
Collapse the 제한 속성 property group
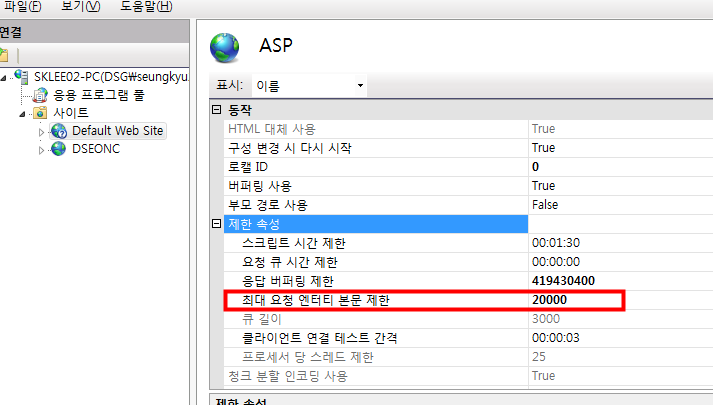(216, 223)
